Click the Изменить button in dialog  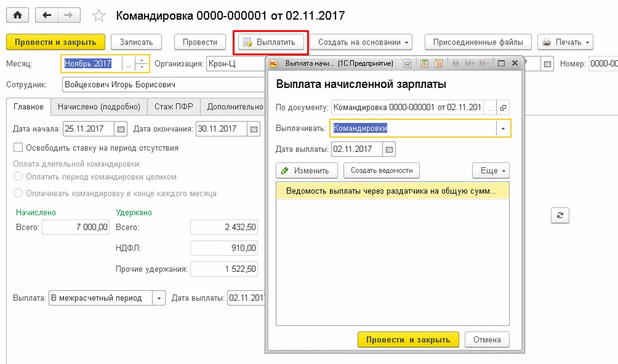306,170
